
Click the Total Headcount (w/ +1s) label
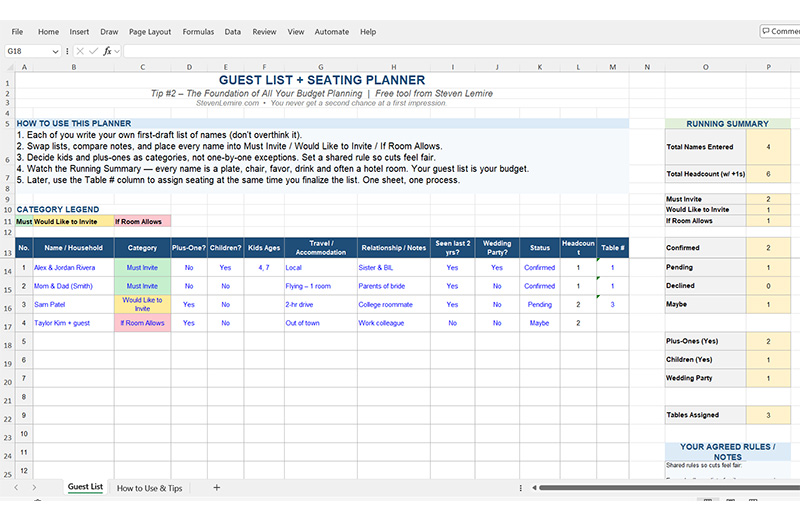(706, 174)
